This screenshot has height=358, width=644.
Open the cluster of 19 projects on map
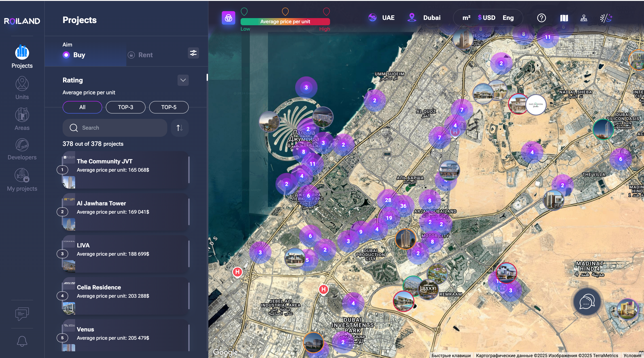coord(389,218)
